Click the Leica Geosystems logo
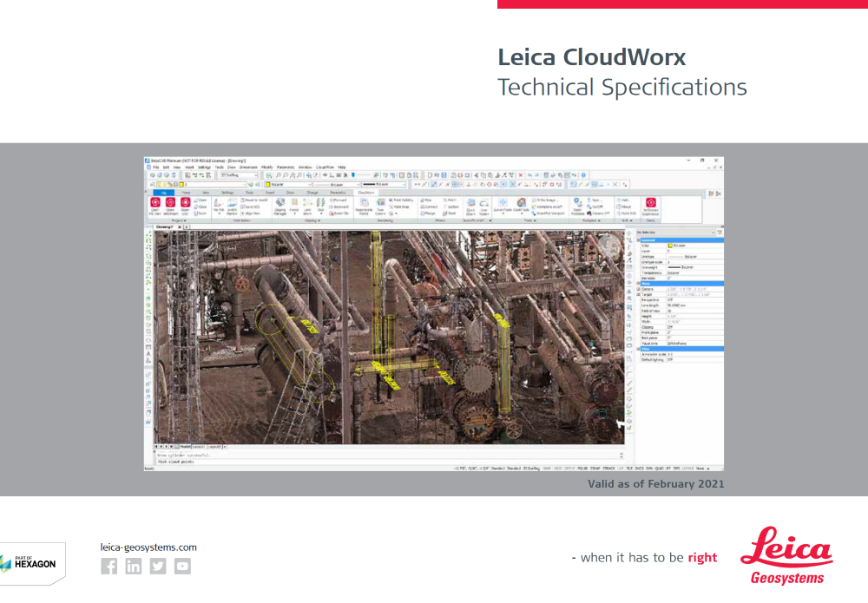The width and height of the screenshot is (868, 603). click(786, 555)
